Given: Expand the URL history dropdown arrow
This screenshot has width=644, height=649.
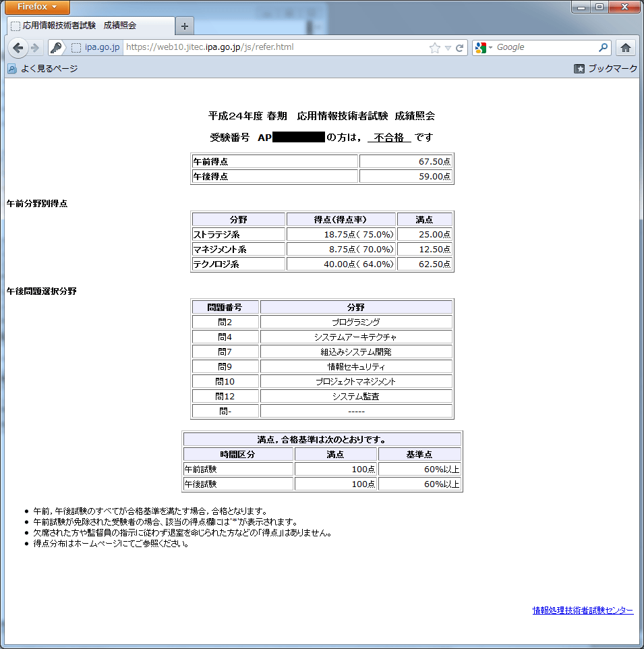Looking at the screenshot, I should (448, 48).
